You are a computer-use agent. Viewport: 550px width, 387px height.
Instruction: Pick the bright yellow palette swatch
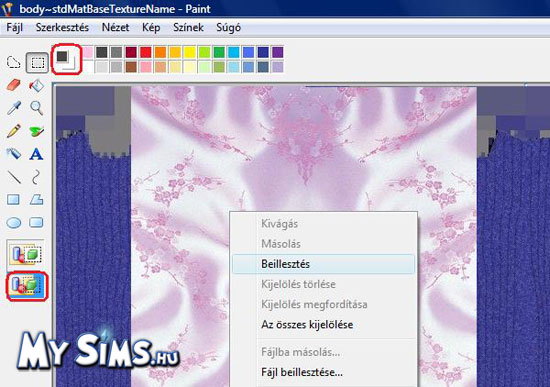pos(190,52)
